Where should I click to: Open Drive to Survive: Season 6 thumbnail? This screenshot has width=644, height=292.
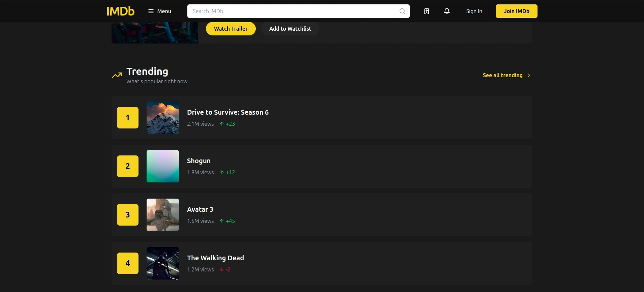coord(163,118)
